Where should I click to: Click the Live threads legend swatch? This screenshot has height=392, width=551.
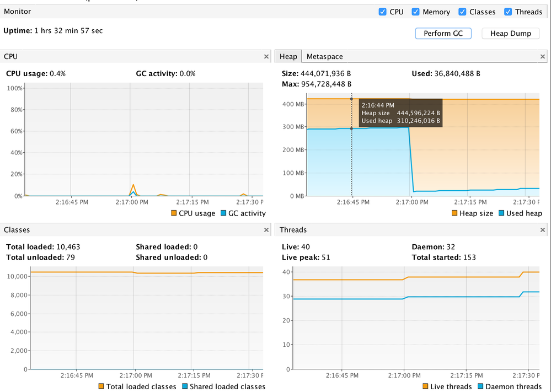425,386
